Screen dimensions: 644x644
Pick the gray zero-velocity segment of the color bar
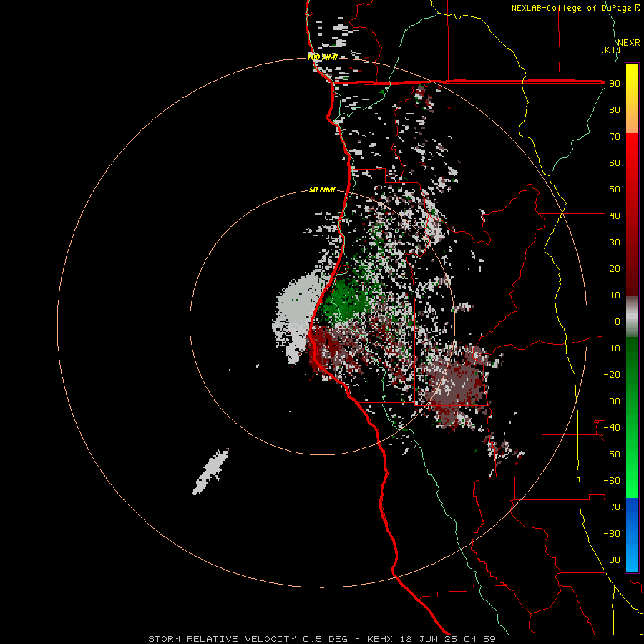[632, 317]
